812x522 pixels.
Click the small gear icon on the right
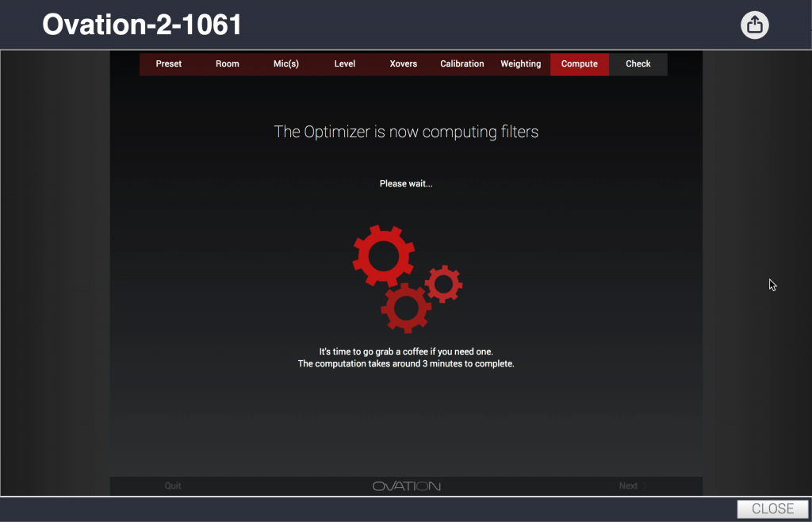[x=444, y=284]
